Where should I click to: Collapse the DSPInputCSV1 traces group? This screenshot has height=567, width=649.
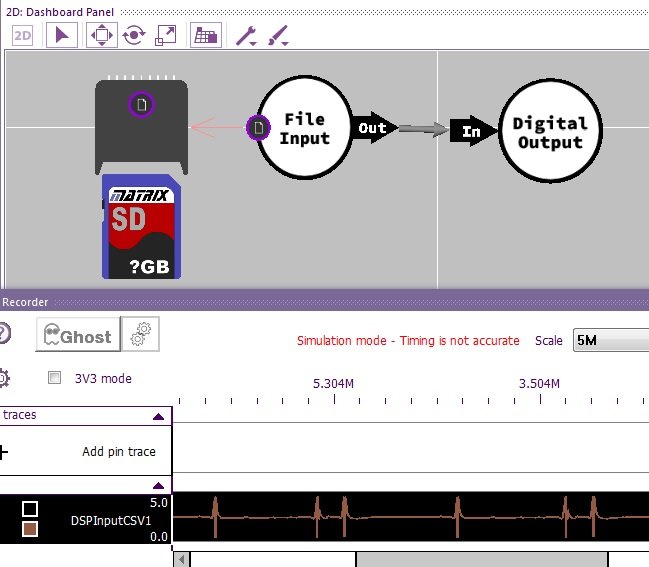158,484
